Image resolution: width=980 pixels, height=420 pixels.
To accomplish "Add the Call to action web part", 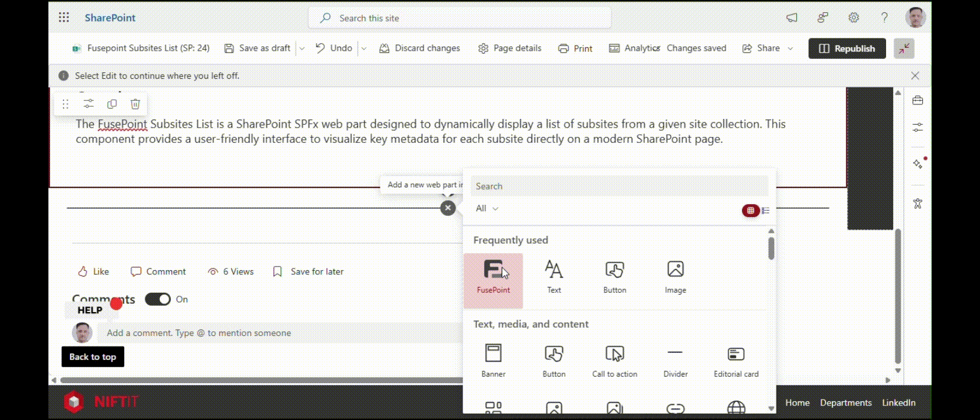I will (x=614, y=360).
